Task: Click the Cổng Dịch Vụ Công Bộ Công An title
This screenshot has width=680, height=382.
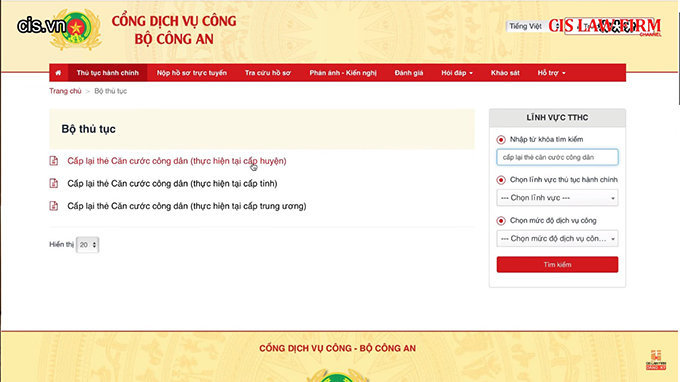Action: click(174, 30)
